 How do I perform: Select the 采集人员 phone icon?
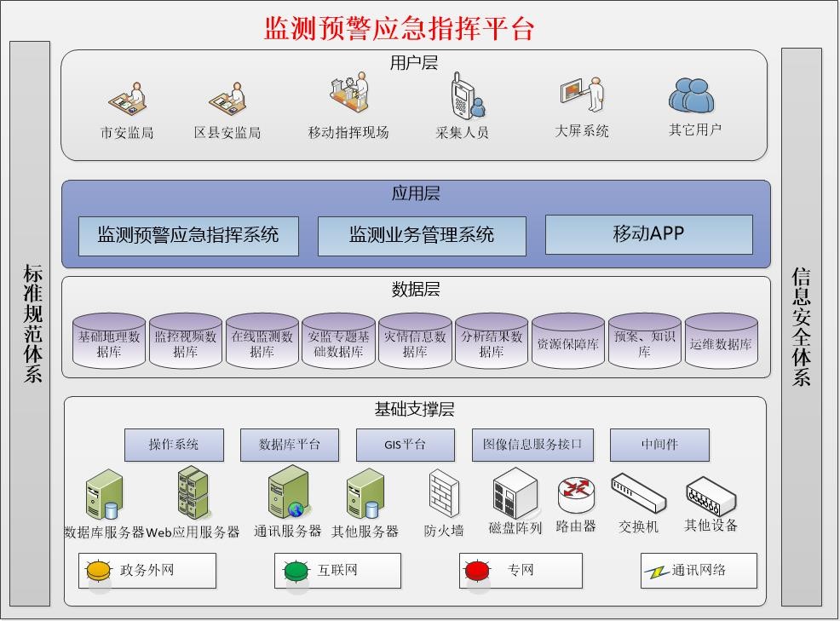[466, 95]
